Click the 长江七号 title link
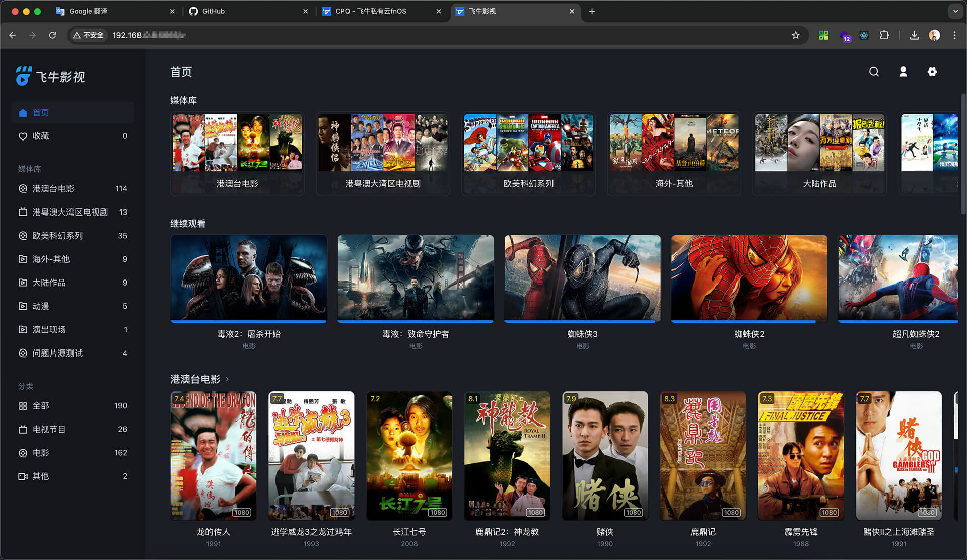Screen dimensions: 967x560 (x=409, y=532)
